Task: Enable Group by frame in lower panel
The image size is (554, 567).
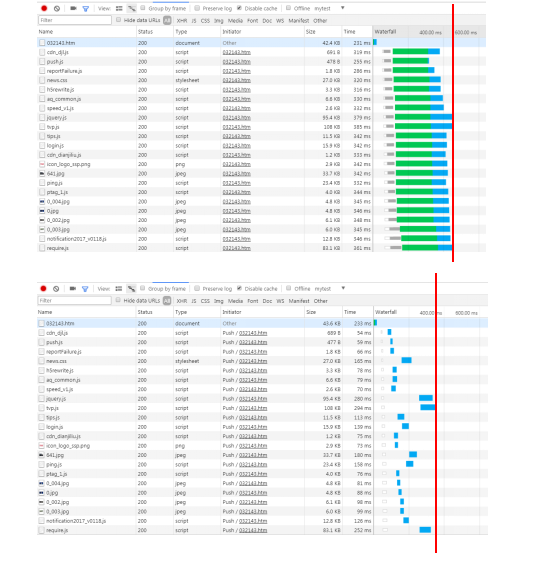Action: 143,288
